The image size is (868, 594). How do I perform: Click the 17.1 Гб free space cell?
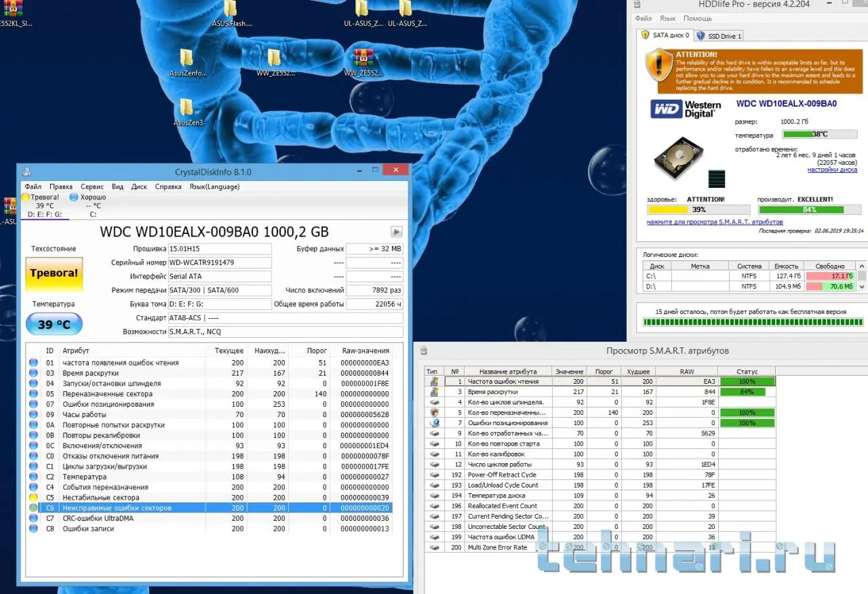[831, 276]
